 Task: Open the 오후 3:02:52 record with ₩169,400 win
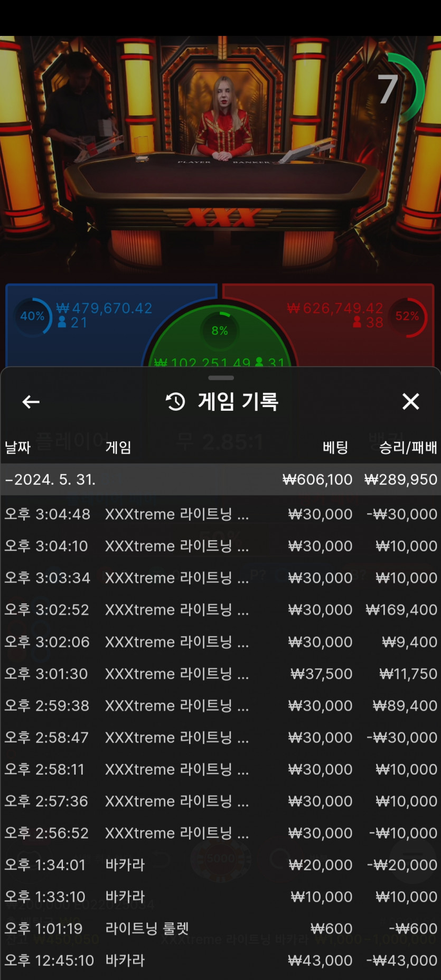221,610
